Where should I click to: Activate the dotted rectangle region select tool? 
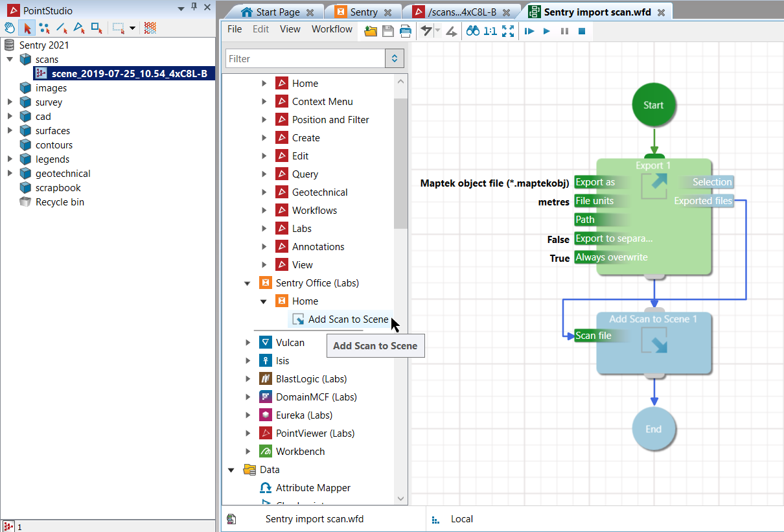pos(118,28)
